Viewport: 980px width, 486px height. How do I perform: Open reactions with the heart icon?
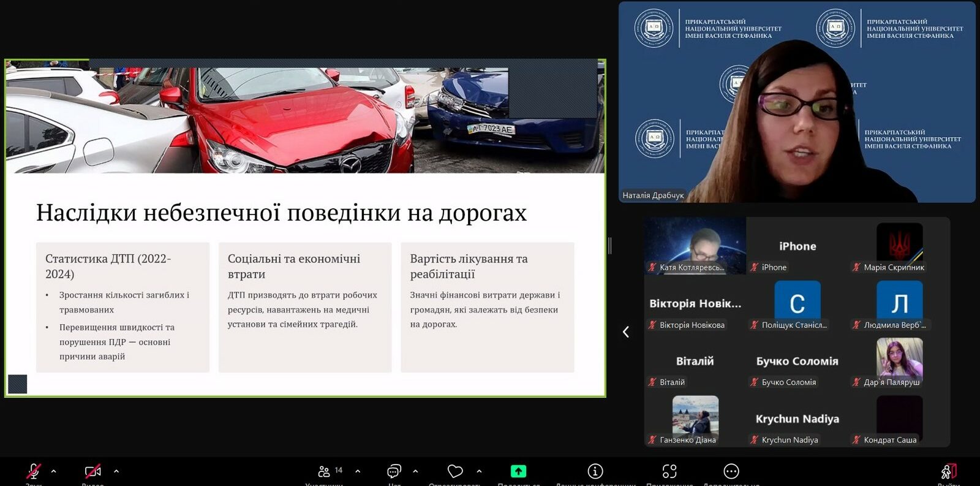(x=455, y=471)
